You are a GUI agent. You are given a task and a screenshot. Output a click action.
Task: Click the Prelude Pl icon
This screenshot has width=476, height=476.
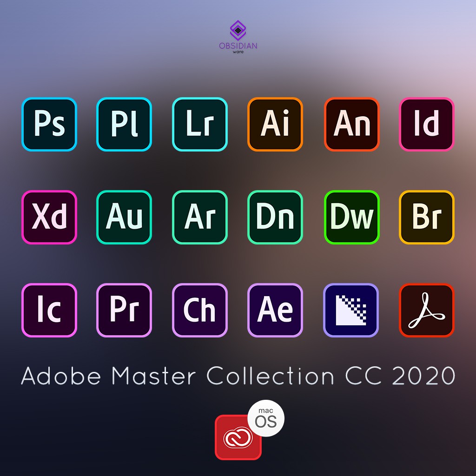[124, 124]
